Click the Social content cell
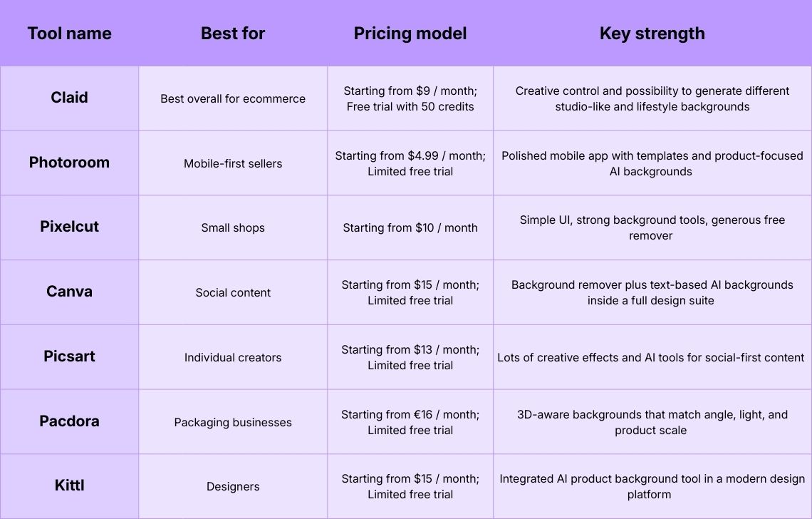This screenshot has height=519, width=812. (233, 292)
